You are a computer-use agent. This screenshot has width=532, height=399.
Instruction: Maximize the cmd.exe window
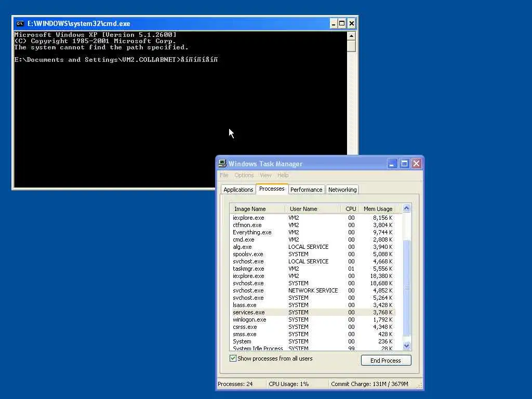(342, 23)
